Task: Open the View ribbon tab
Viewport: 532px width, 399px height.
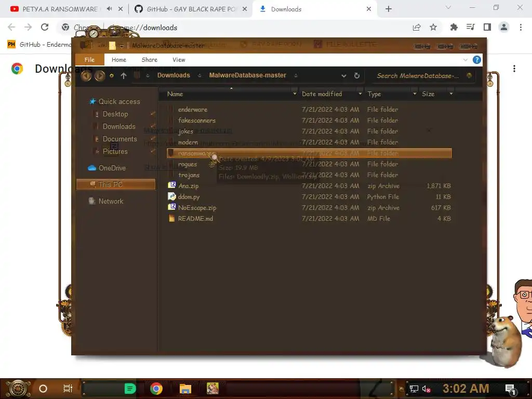Action: point(179,60)
